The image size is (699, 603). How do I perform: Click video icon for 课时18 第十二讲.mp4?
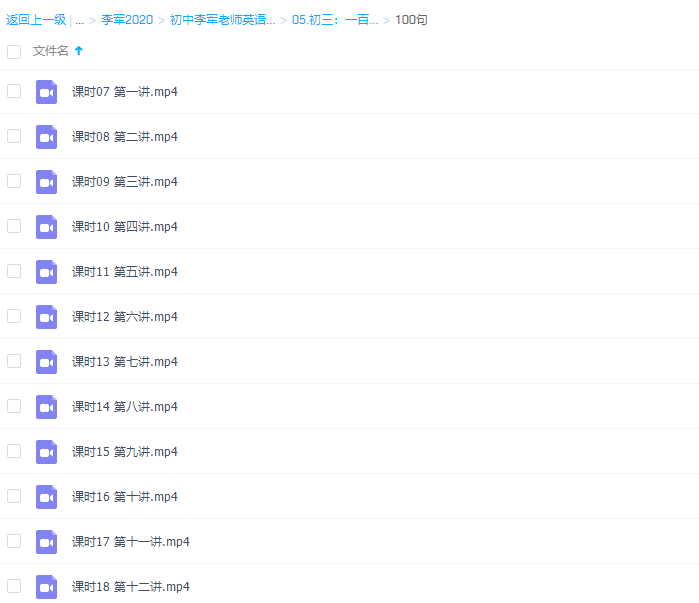[x=46, y=587]
